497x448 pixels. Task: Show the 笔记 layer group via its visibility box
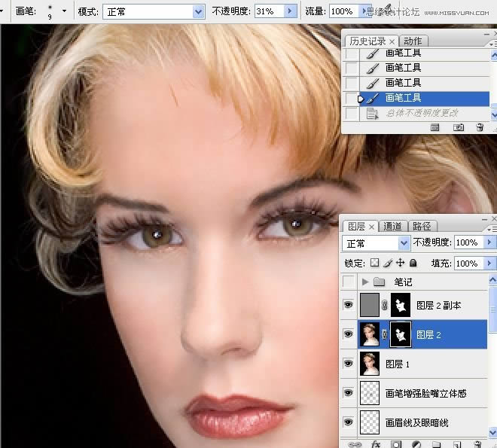(348, 282)
